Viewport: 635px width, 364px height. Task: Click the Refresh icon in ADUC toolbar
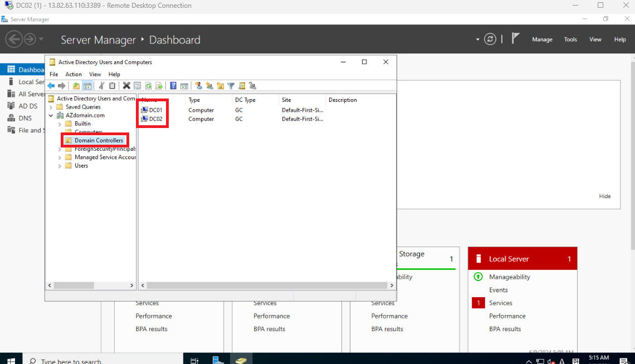(x=148, y=86)
